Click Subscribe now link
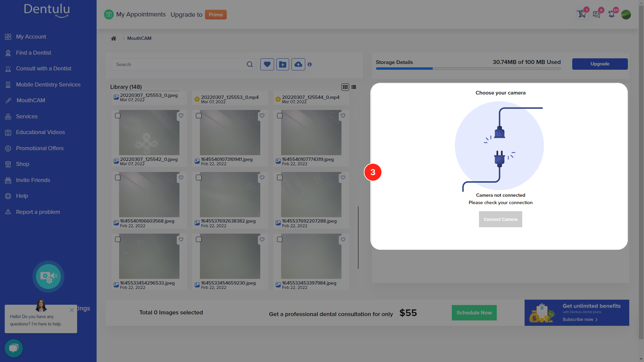The image size is (644, 362). pyautogui.click(x=580, y=319)
